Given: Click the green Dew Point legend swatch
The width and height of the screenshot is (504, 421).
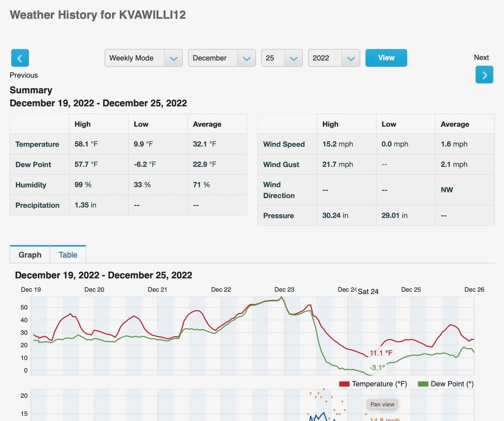Looking at the screenshot, I should point(423,384).
